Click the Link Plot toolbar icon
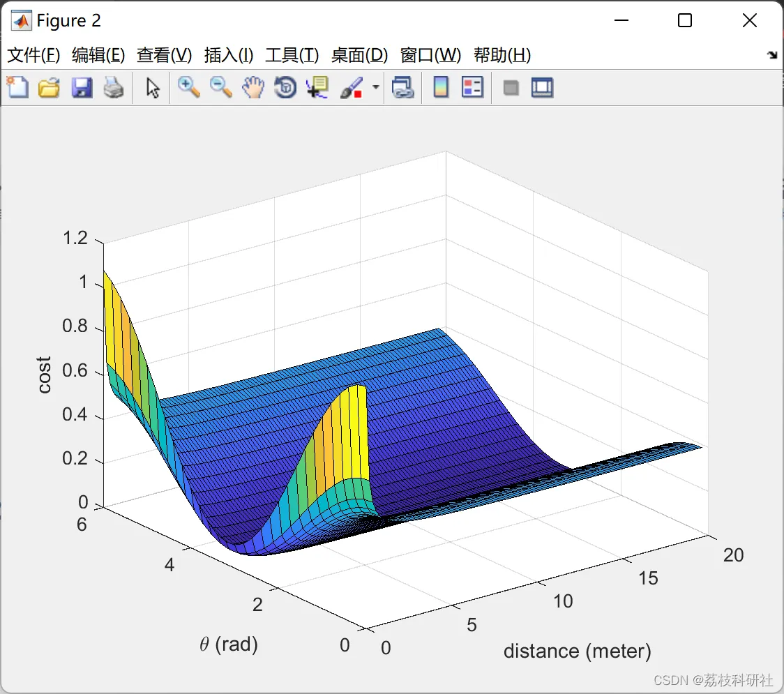The height and width of the screenshot is (694, 784). (403, 87)
